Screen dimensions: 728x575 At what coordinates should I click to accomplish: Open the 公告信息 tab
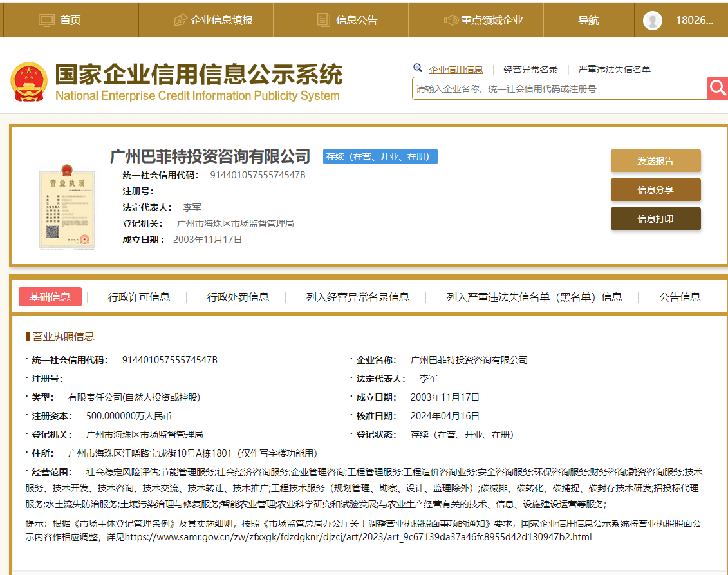678,297
